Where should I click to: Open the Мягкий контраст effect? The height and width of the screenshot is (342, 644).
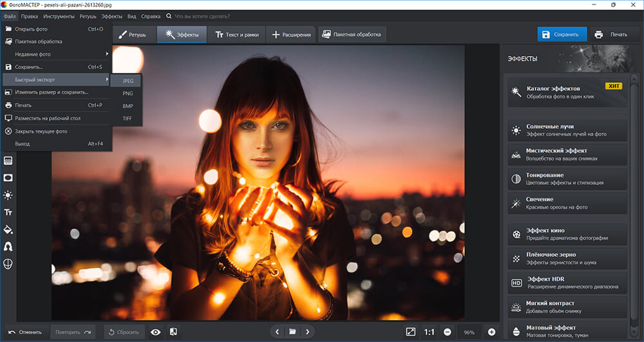point(567,307)
